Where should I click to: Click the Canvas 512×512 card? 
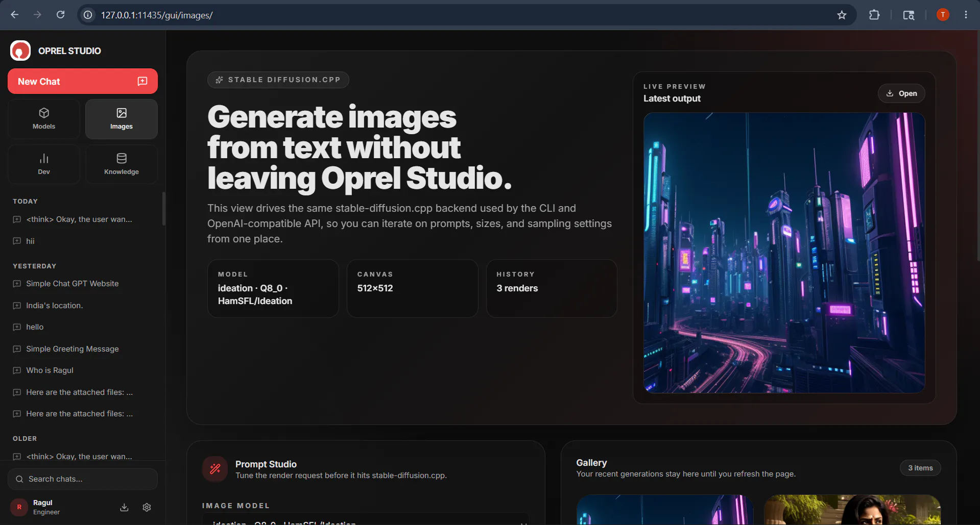(413, 288)
